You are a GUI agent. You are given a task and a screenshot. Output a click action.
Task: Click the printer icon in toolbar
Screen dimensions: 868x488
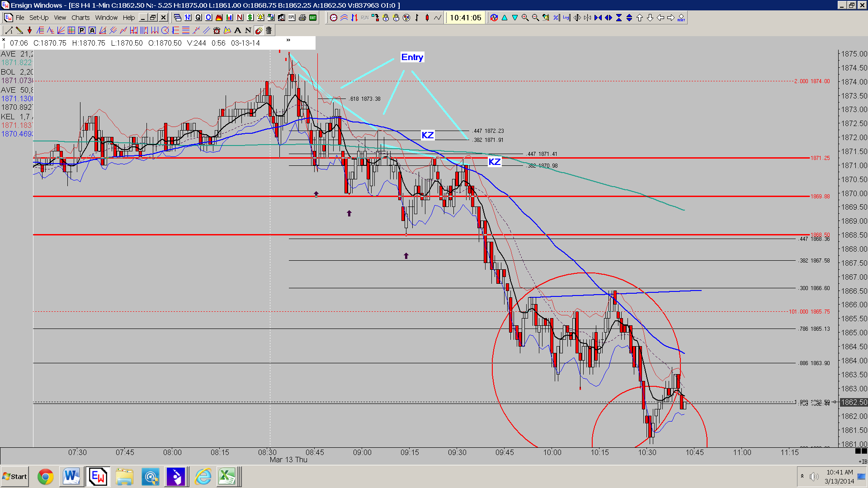pyautogui.click(x=302, y=18)
